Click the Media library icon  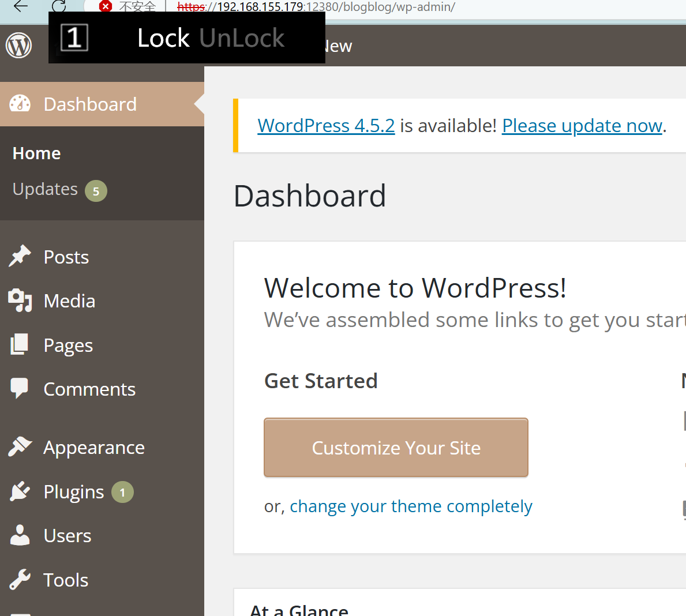20,301
